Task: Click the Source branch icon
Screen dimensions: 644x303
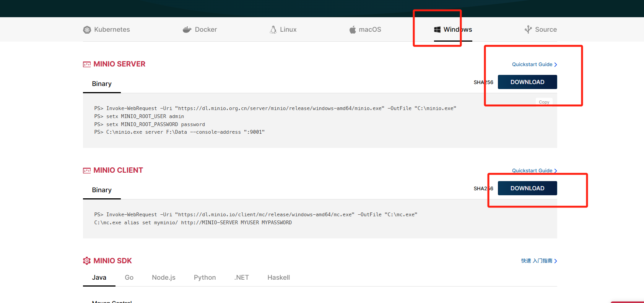Action: point(528,29)
